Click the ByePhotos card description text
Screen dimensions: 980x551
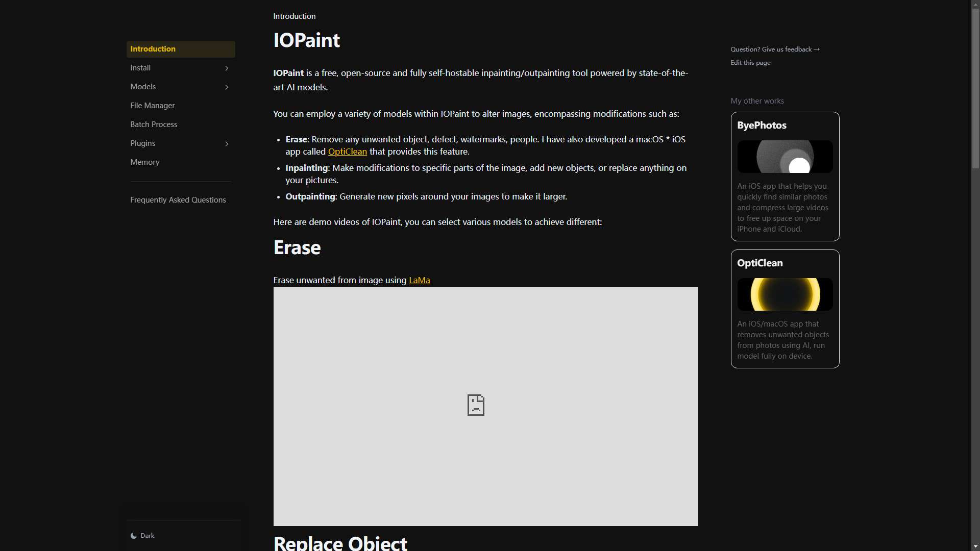pos(783,208)
